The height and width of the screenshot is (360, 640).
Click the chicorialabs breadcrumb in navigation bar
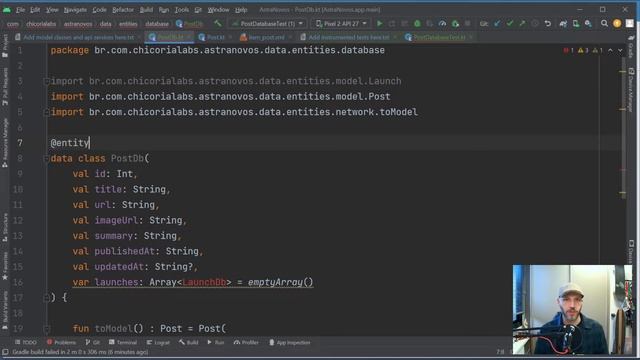(41, 24)
